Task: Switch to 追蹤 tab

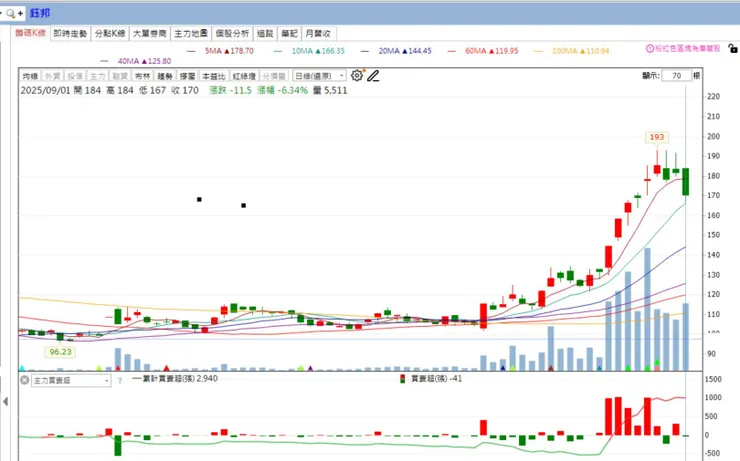Action: click(265, 34)
